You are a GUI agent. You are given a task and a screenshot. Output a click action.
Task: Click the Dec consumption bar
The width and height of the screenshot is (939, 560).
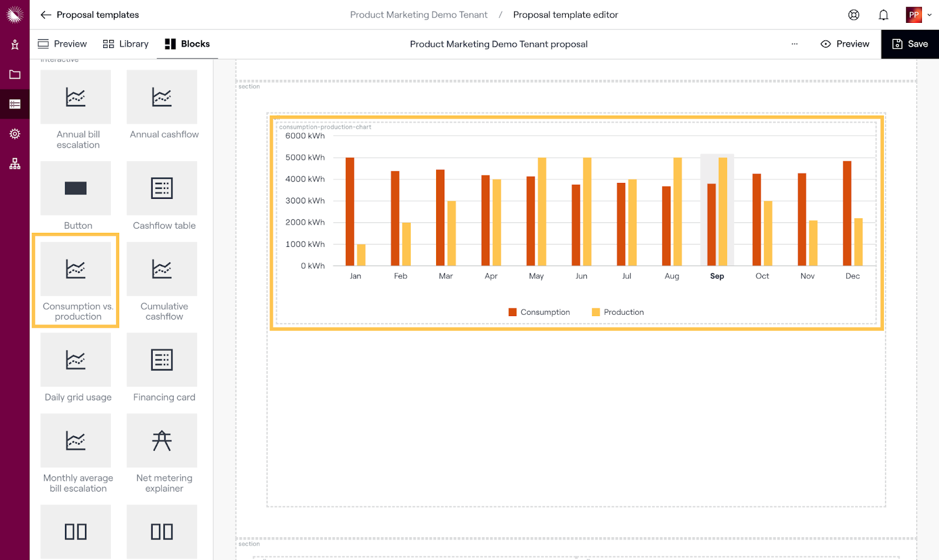point(847,213)
